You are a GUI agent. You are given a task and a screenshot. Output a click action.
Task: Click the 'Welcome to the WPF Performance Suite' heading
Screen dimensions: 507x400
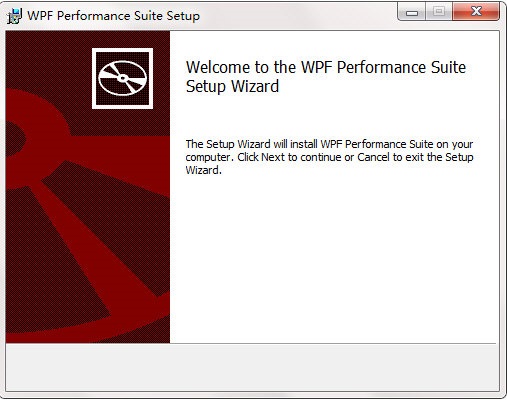click(326, 67)
